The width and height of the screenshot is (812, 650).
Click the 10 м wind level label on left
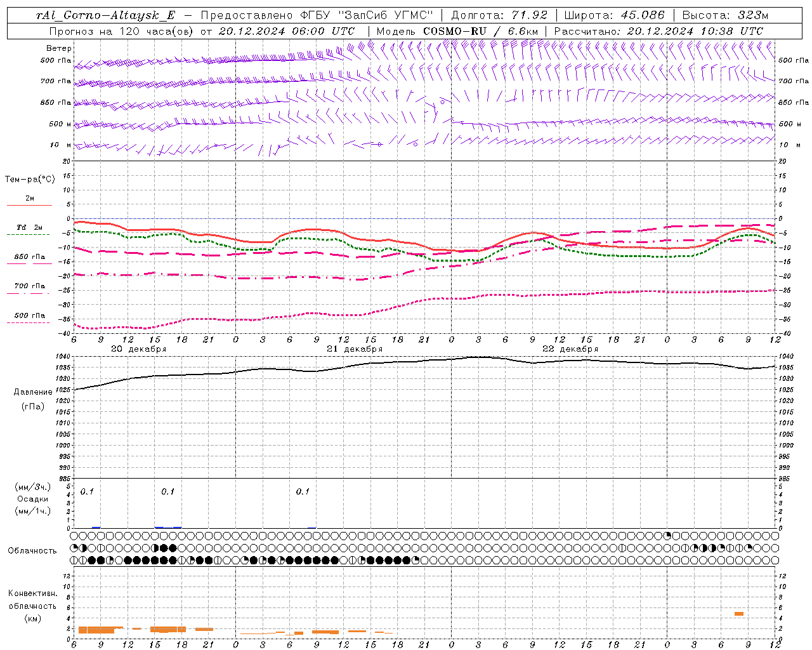coord(60,145)
